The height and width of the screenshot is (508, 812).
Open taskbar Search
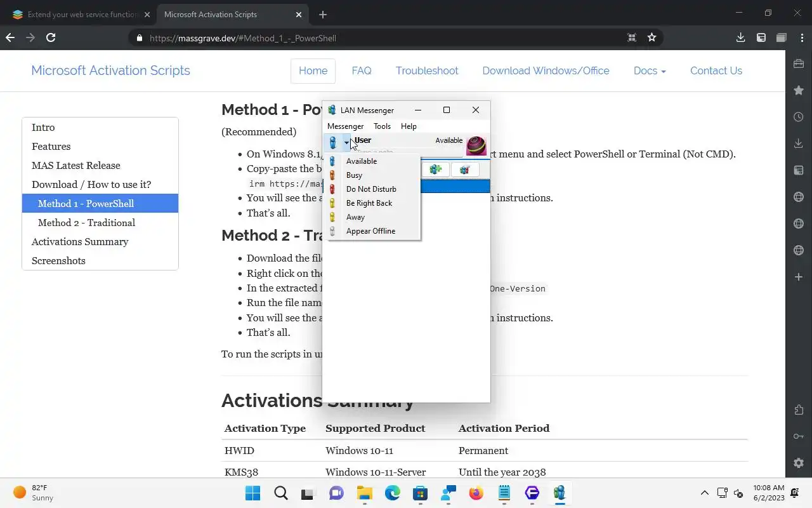click(x=280, y=493)
